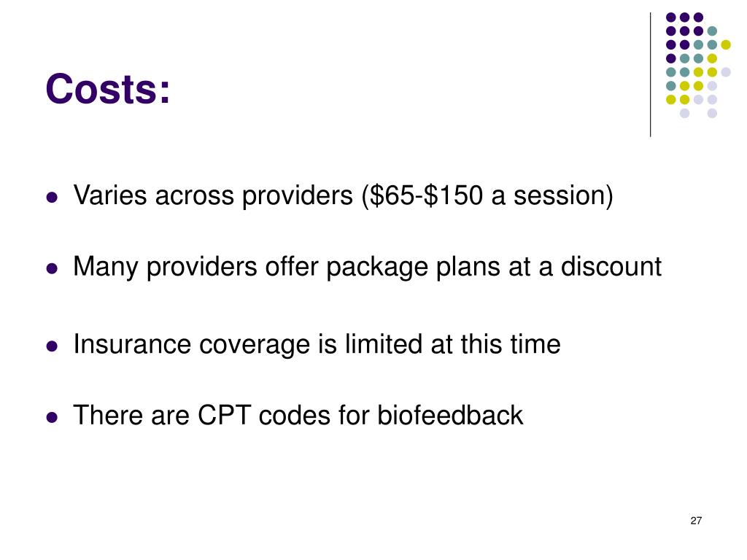Click the word biofeedback
The image size is (747, 560).
(x=450, y=415)
